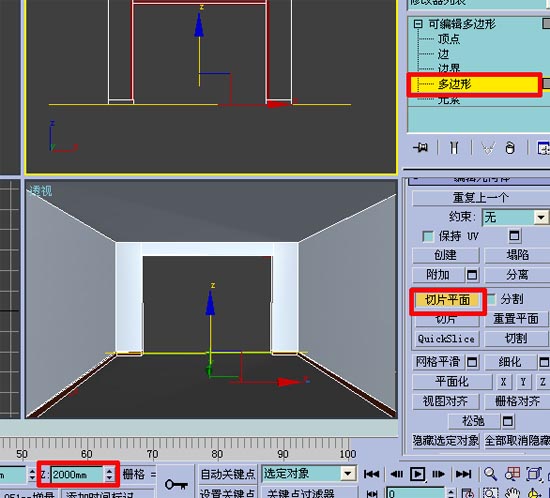Open settings box beside 松弛
Image resolution: width=550 pixels, height=498 pixels.
pyautogui.click(x=508, y=421)
